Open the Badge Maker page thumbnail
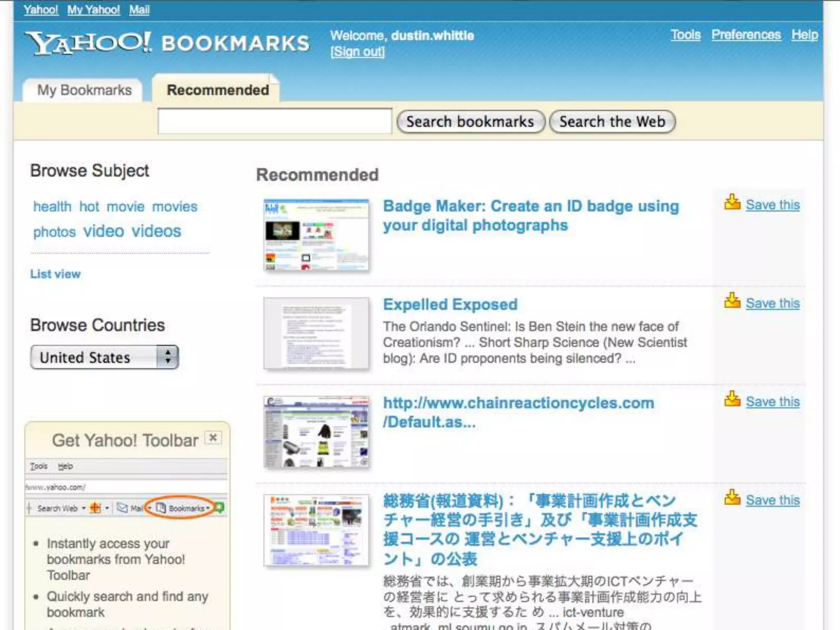840x630 pixels. pyautogui.click(x=316, y=235)
